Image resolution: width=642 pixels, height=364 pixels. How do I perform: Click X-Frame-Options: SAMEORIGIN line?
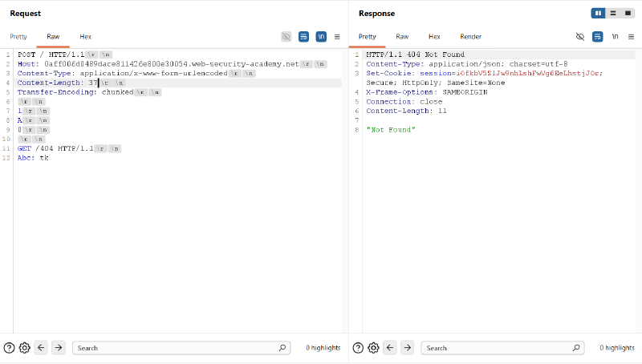[x=427, y=92]
